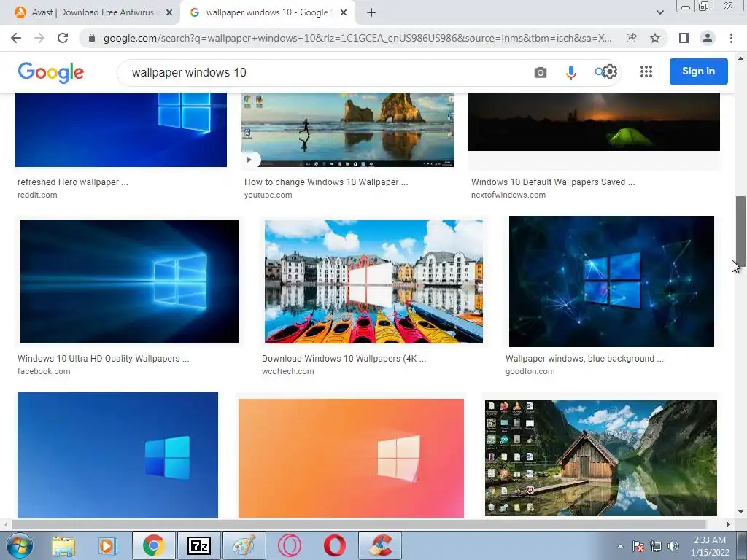
Task: Visit the nextofwindows.com source link
Action: click(508, 195)
